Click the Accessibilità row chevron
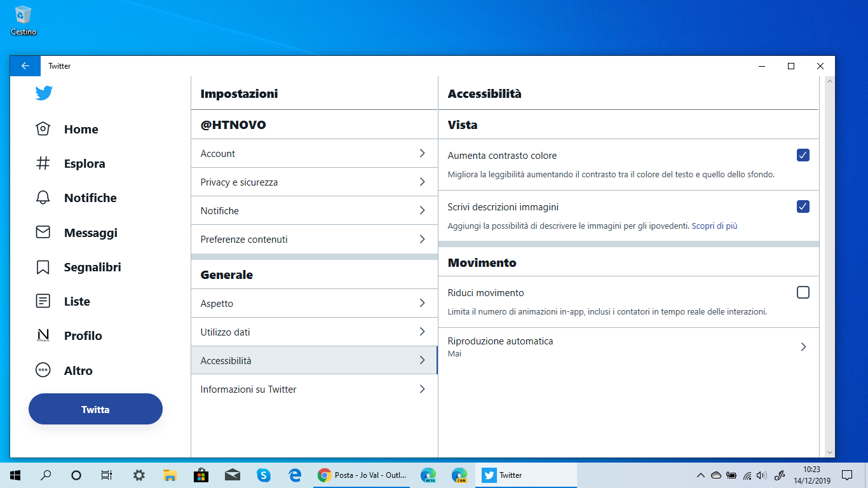868x488 pixels. (x=423, y=360)
